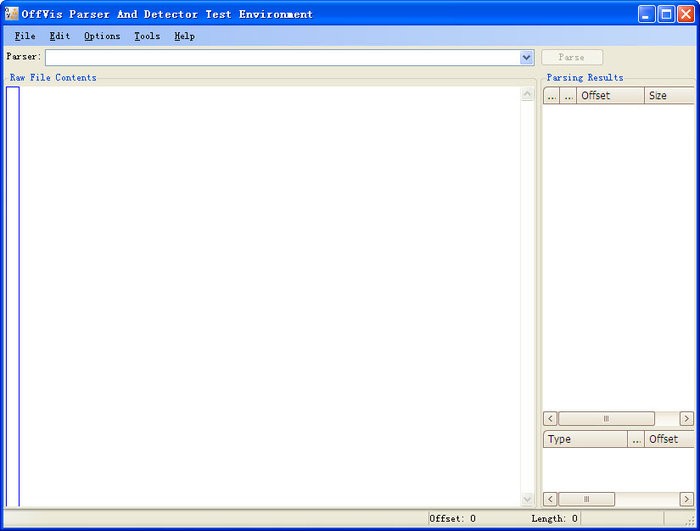Click the lower table's horizontal scrollbar thumb
Viewport: 700px width, 531px height.
(x=587, y=499)
